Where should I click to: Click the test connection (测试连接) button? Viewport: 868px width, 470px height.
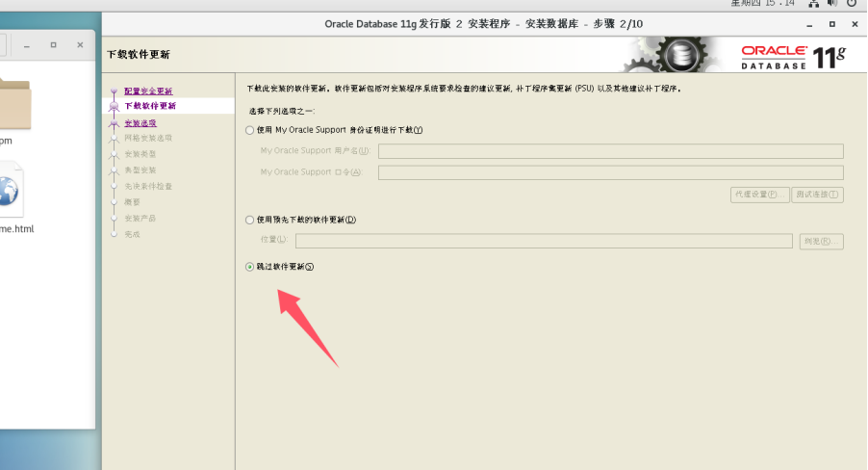817,195
